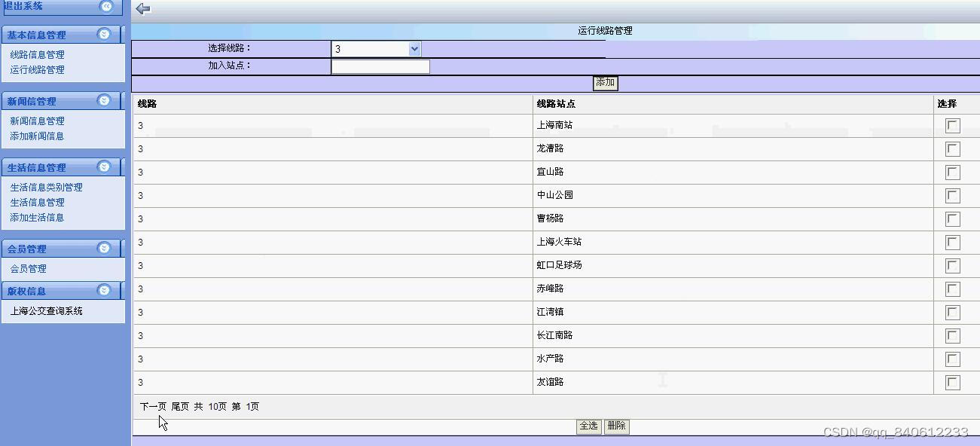Check the box for 宜山路
This screenshot has height=446, width=980.
point(953,173)
